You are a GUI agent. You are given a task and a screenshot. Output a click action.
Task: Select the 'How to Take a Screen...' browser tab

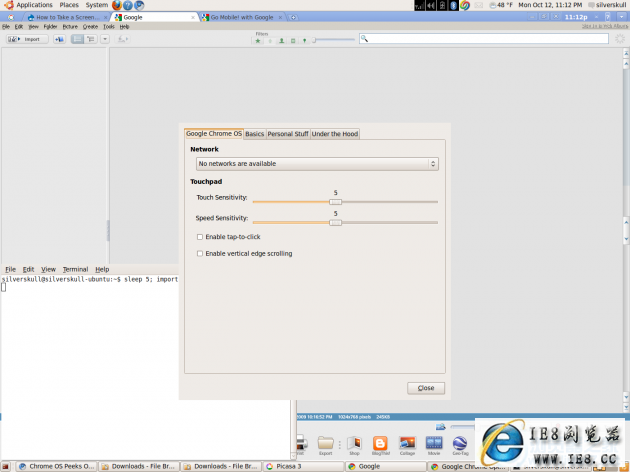[67, 17]
